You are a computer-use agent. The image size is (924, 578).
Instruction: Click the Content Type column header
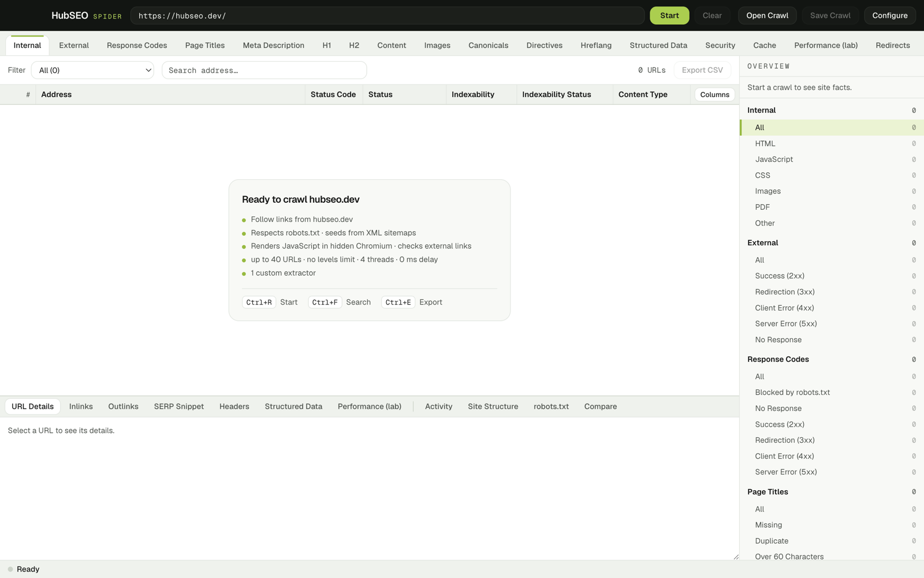(x=651, y=95)
